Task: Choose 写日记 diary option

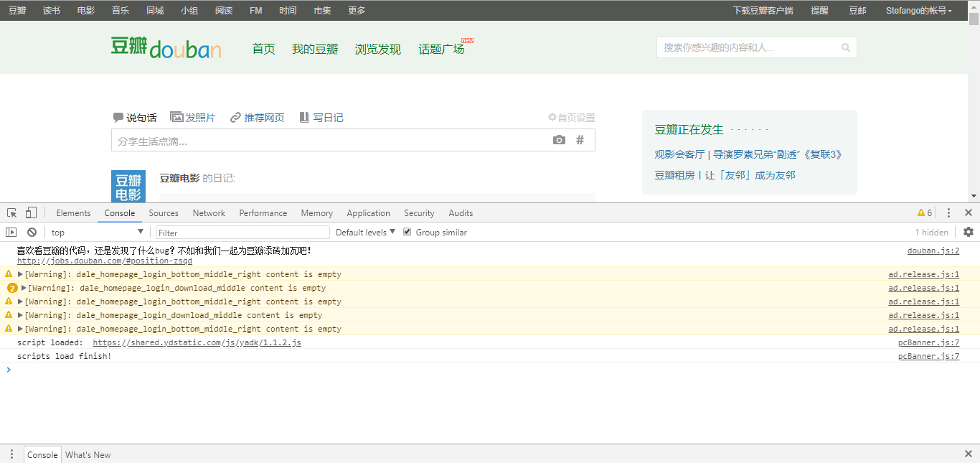Action: click(321, 118)
